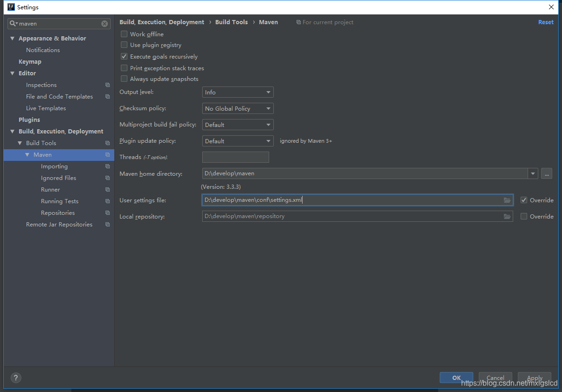The height and width of the screenshot is (392, 562).
Task: Uncheck Override for User settings file
Action: coord(524,200)
